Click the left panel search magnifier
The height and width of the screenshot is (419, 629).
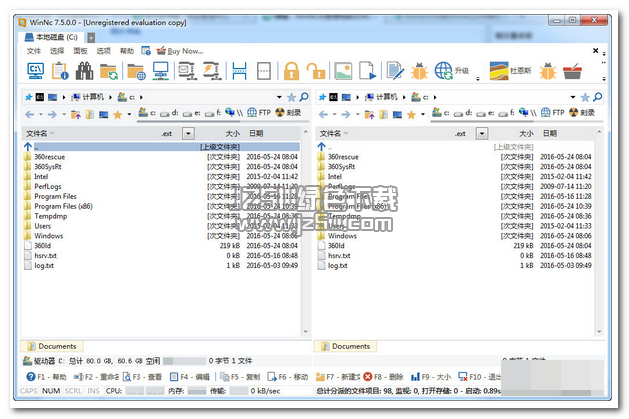(x=304, y=97)
